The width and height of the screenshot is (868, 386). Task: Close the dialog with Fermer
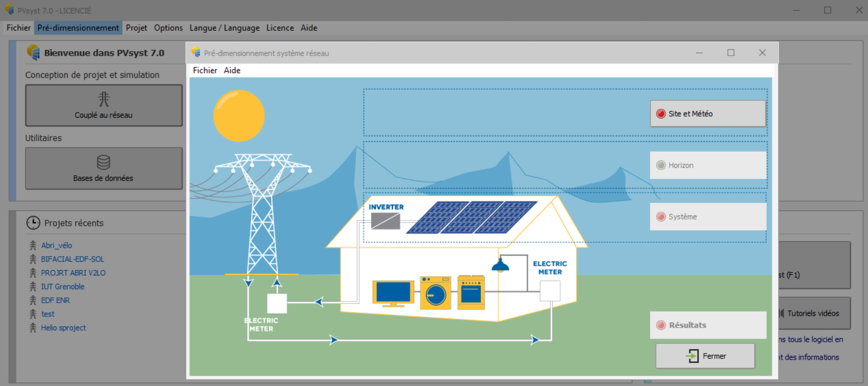(x=705, y=356)
